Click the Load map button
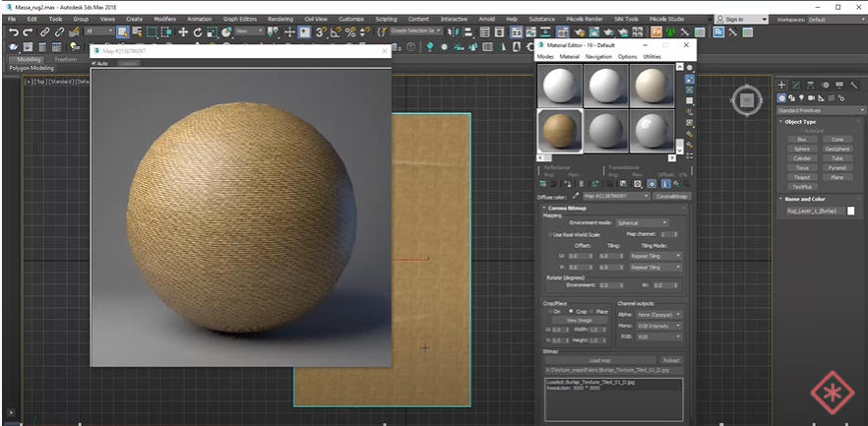Viewport: 868px width, 426px height. pos(600,360)
